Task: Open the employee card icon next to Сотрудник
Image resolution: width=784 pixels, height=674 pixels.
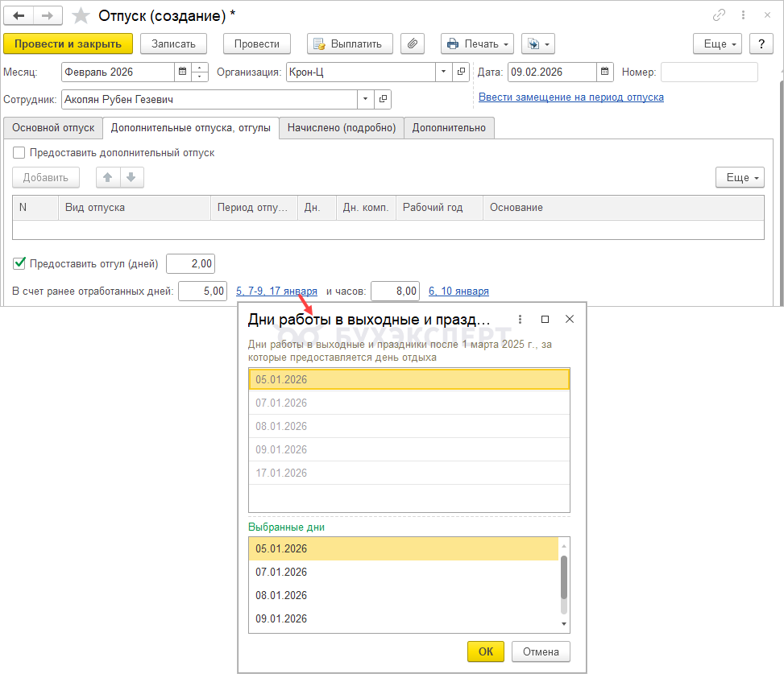Action: coord(383,99)
